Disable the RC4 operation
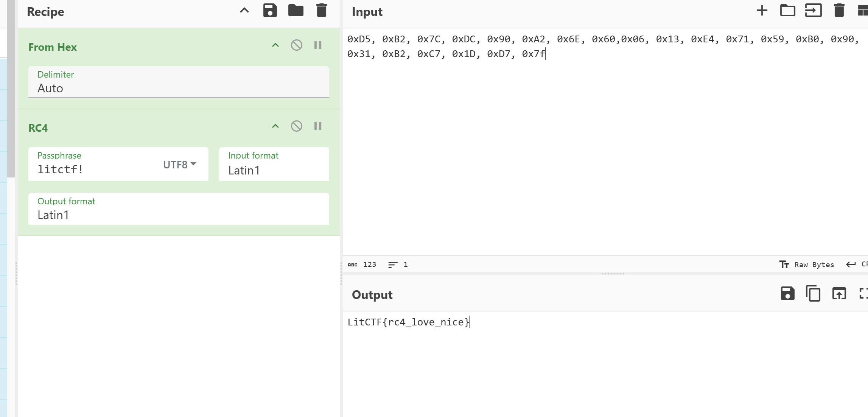Viewport: 868px width, 417px height. click(297, 126)
